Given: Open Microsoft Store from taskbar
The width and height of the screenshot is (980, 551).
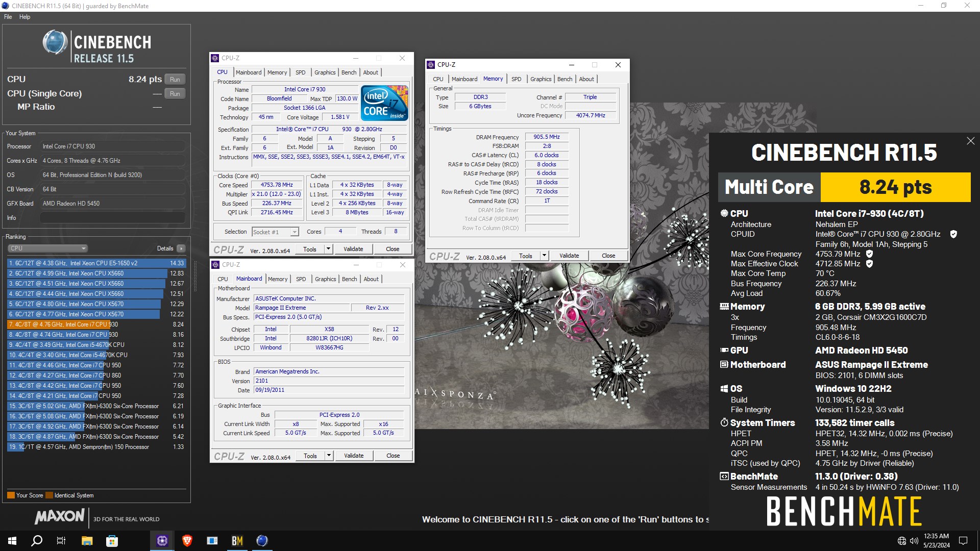Looking at the screenshot, I should click(x=112, y=541).
